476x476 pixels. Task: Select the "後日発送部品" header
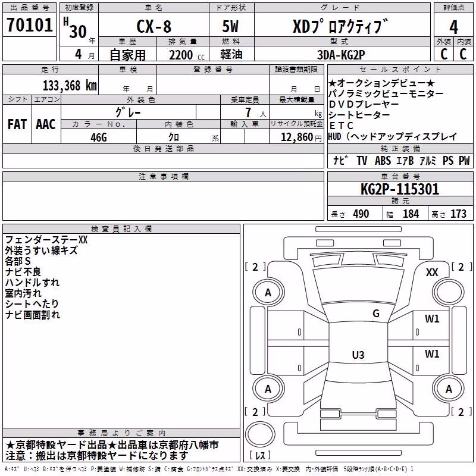coord(163,148)
